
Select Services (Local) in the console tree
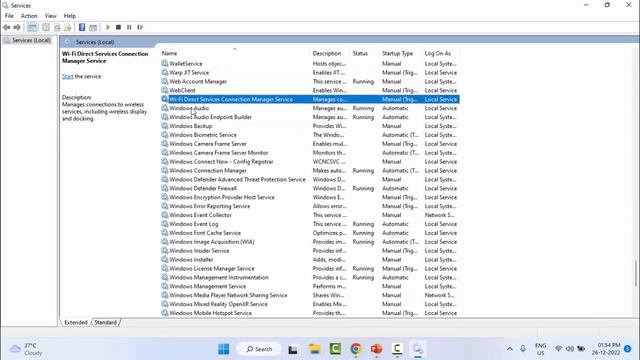click(31, 40)
